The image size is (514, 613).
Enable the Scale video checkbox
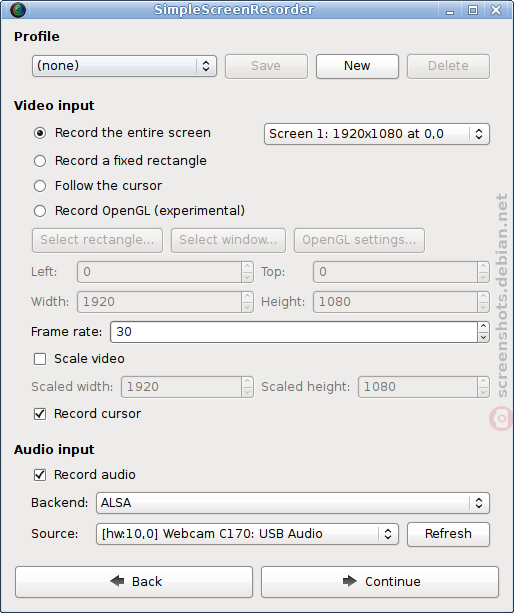pyautogui.click(x=40, y=359)
